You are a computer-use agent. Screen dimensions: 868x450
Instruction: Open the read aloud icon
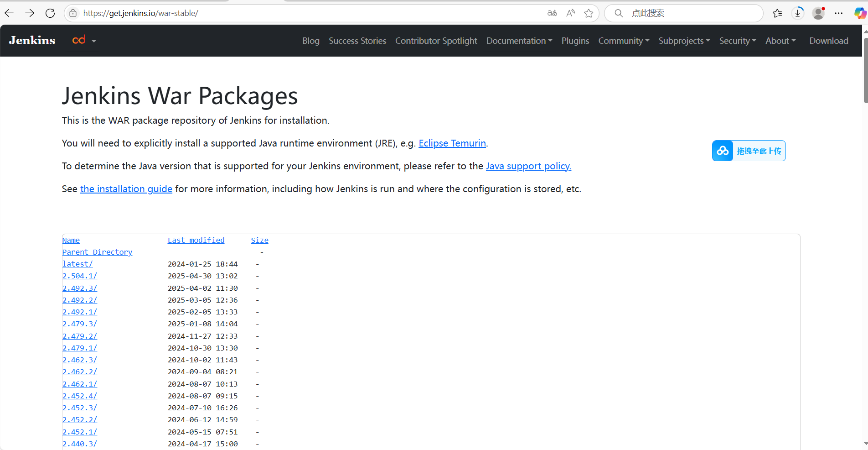571,13
